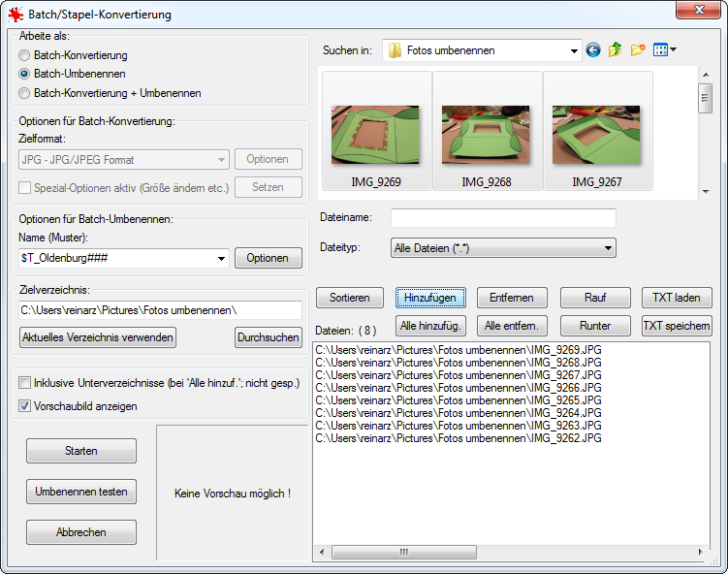Toggle Inklusive Unterverzeichnisse checkbox

coord(24,383)
